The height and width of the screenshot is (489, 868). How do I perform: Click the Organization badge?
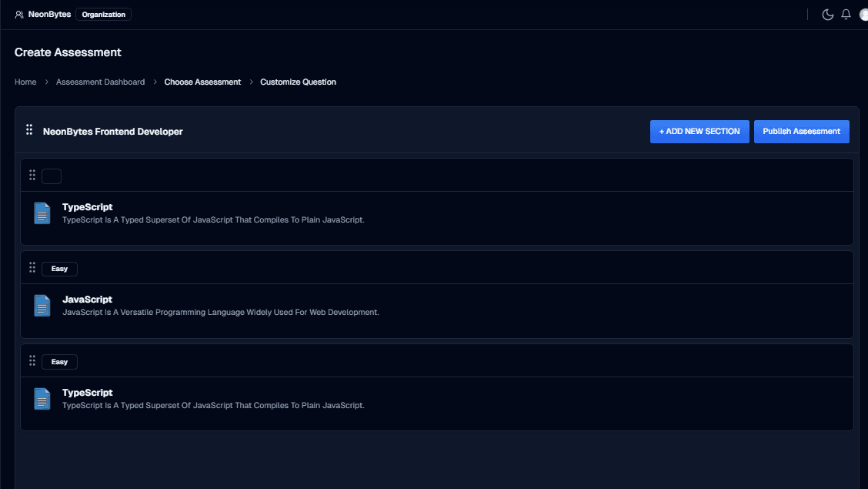click(104, 15)
